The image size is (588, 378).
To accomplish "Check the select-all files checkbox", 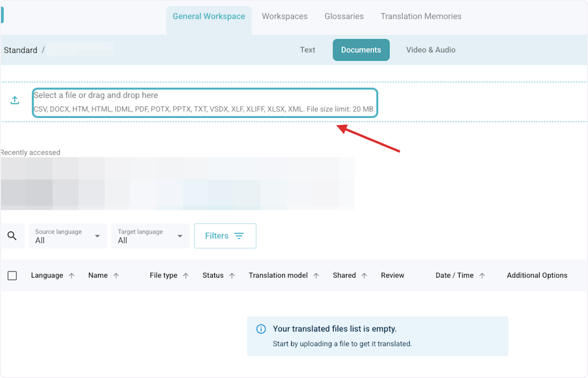I will (12, 276).
